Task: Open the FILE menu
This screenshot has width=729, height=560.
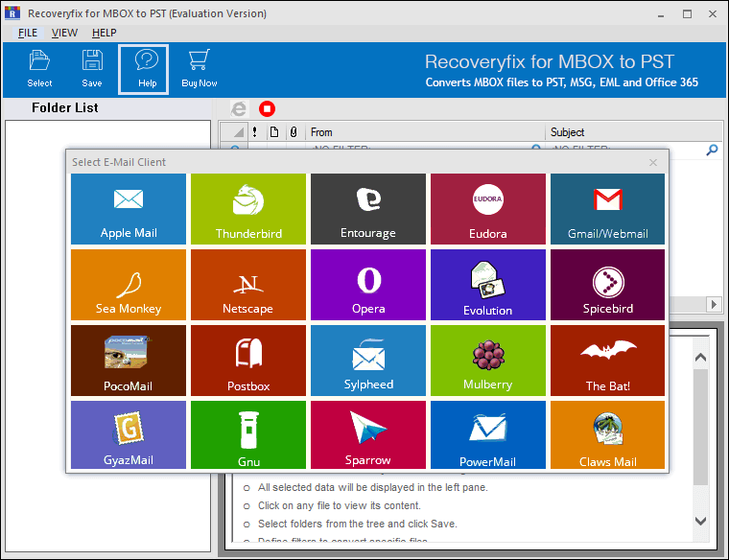Action: (x=28, y=33)
